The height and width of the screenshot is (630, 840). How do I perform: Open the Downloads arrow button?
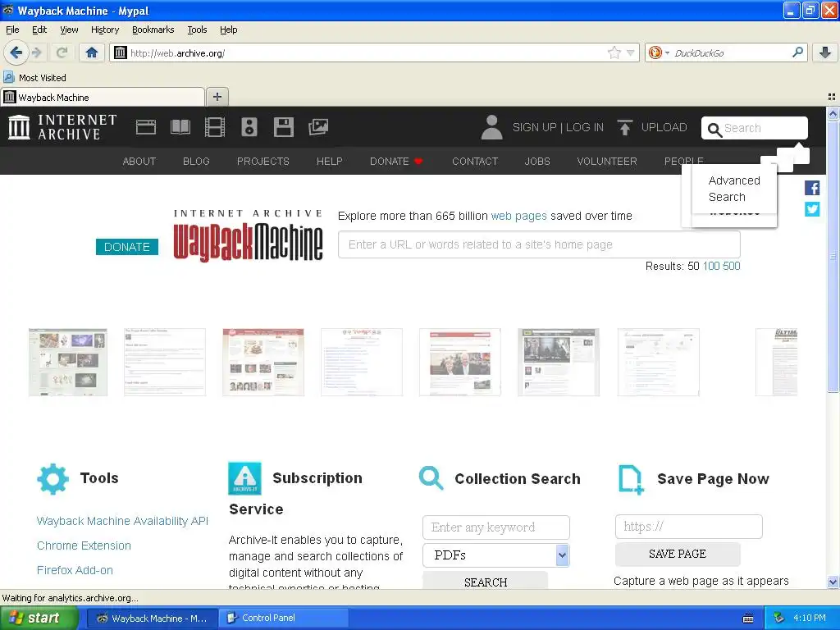pyautogui.click(x=825, y=52)
